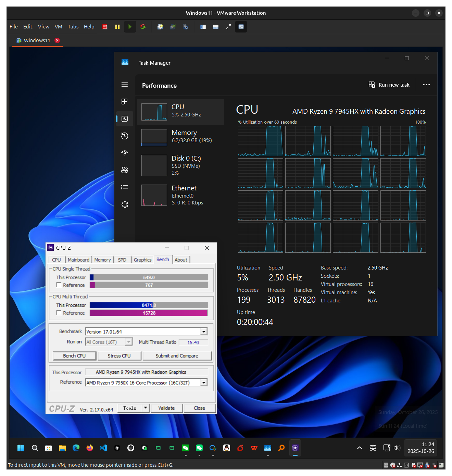Open the snapshot manager toolbar icon

pyautogui.click(x=186, y=27)
